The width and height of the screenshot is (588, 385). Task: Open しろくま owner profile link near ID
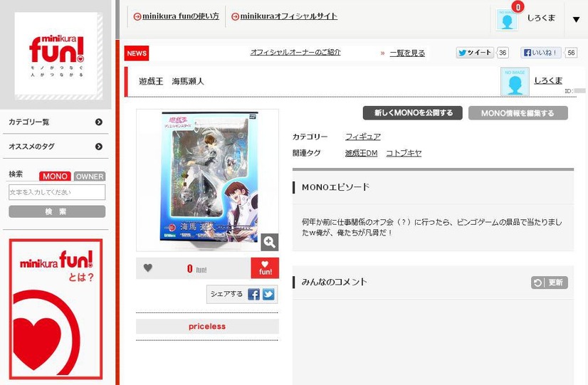(x=548, y=80)
